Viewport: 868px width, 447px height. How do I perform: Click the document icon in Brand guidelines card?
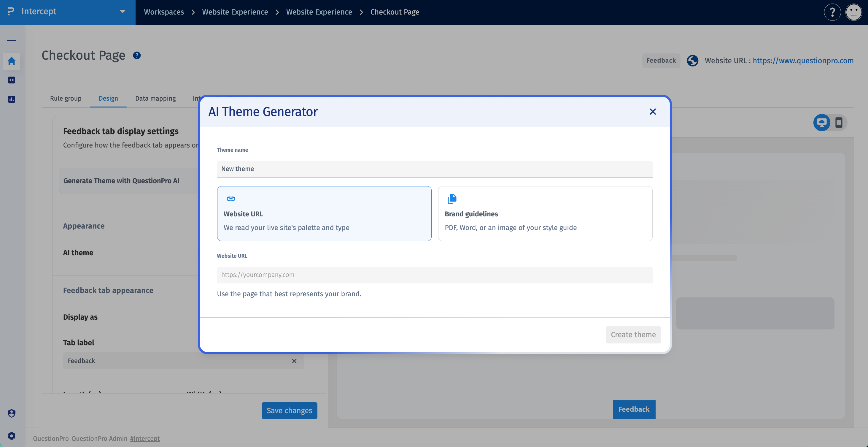(452, 199)
